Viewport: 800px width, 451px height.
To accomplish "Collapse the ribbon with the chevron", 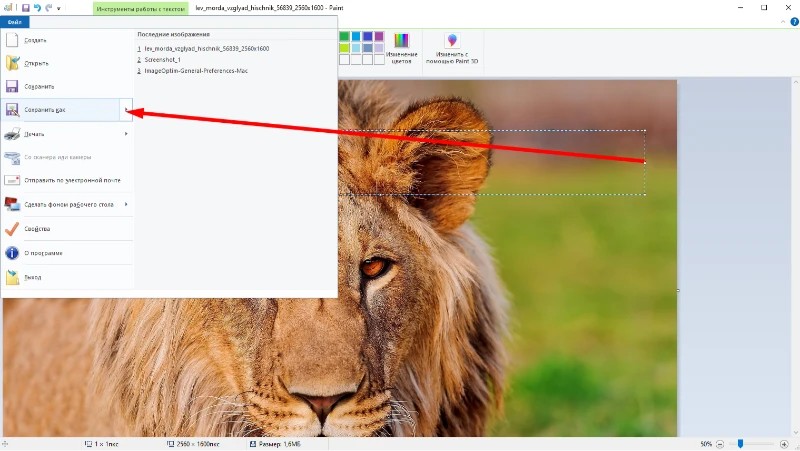I will (783, 21).
